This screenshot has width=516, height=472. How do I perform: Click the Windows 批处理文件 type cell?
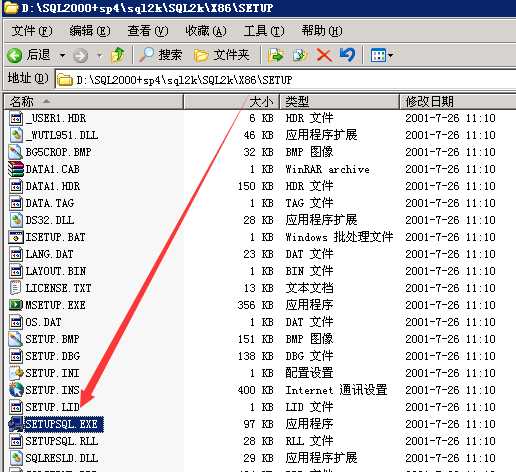pyautogui.click(x=339, y=237)
